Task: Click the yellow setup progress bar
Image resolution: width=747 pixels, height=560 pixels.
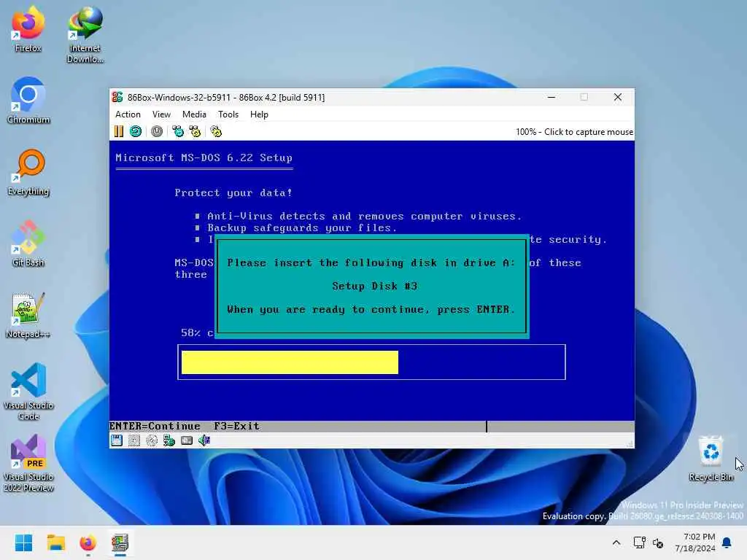Action: [290, 362]
